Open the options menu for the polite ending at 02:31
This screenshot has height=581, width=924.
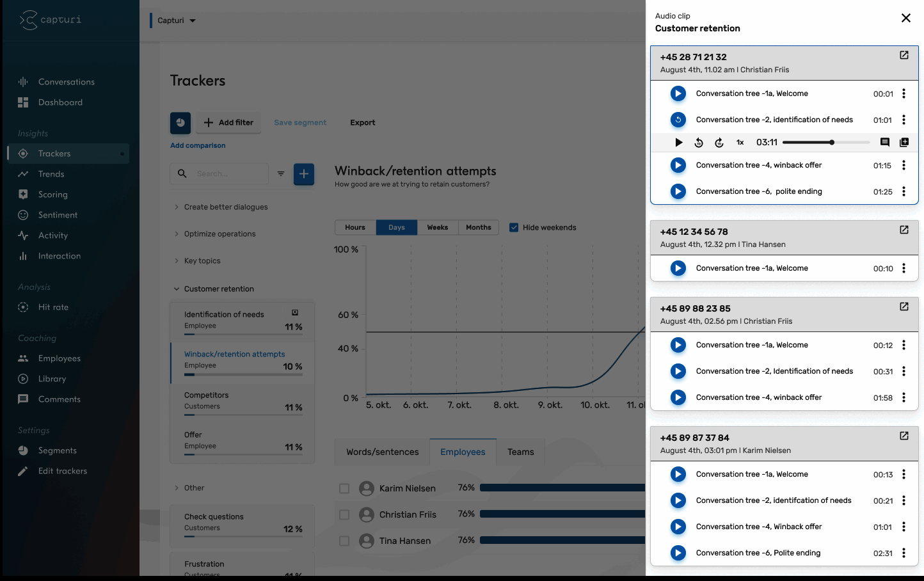(904, 553)
